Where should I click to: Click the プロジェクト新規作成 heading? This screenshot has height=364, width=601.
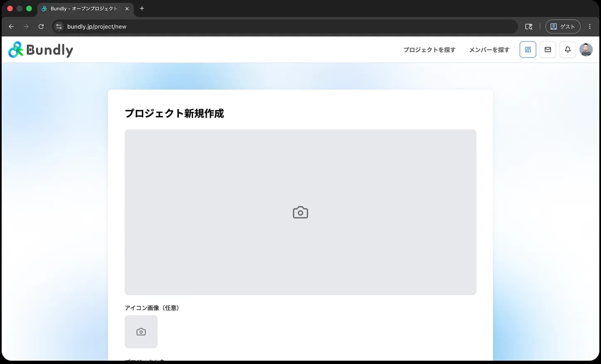pyautogui.click(x=174, y=114)
